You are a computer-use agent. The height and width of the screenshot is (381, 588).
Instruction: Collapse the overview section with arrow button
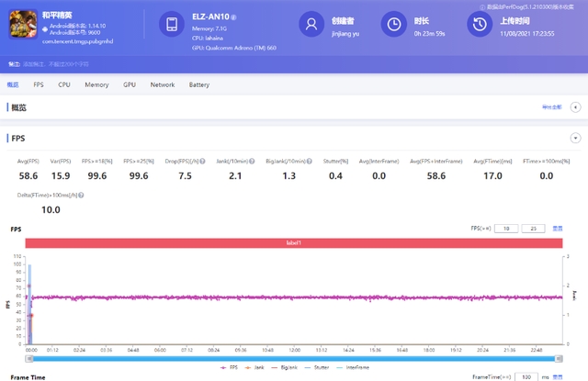click(575, 107)
